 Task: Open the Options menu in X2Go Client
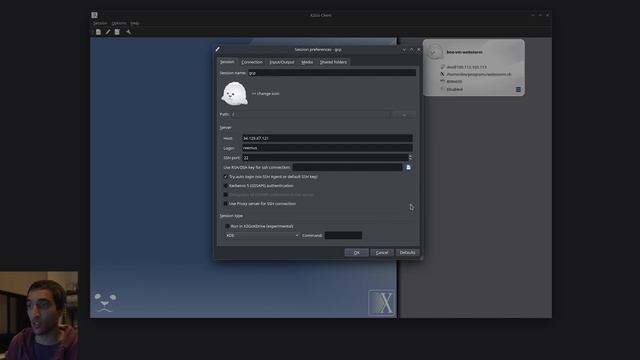pos(119,23)
